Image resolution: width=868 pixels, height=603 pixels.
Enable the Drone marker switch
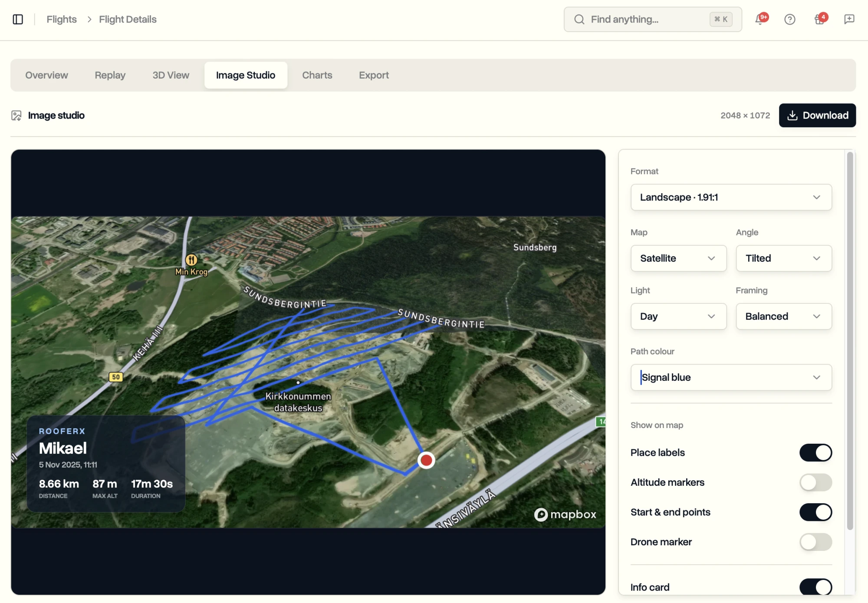click(815, 542)
